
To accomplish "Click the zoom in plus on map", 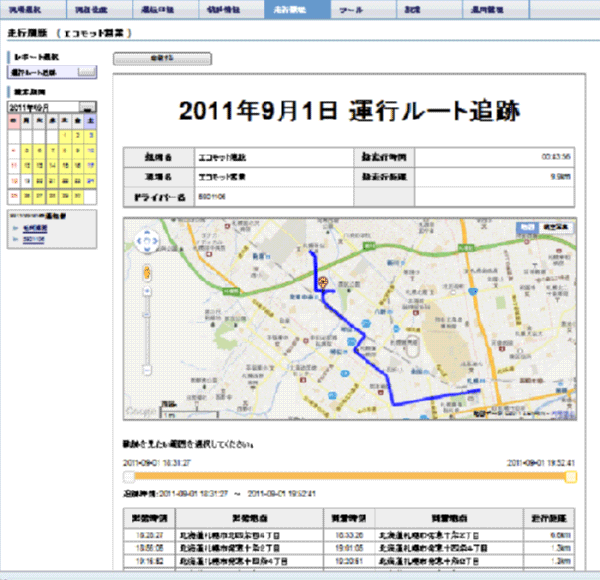I will pyautogui.click(x=146, y=291).
